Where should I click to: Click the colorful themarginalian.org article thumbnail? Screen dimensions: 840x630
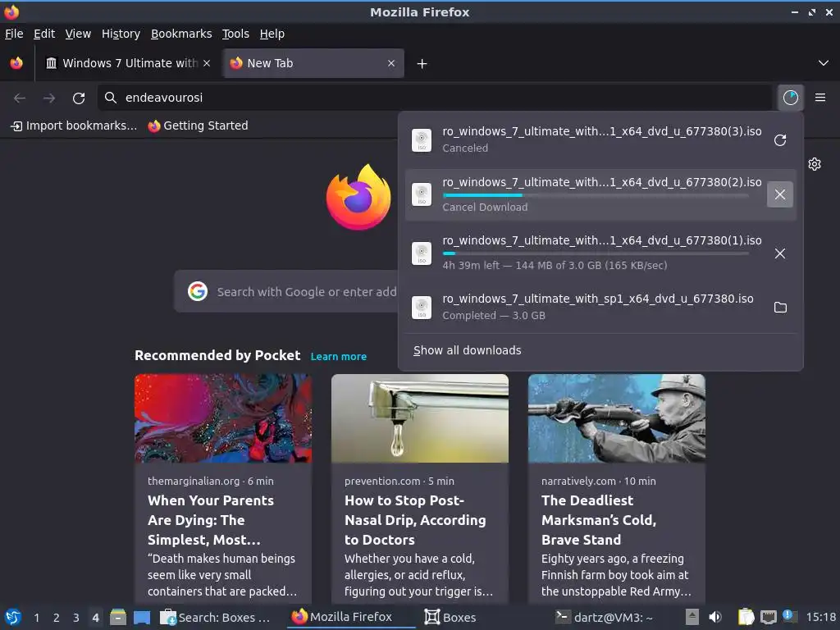coord(223,418)
